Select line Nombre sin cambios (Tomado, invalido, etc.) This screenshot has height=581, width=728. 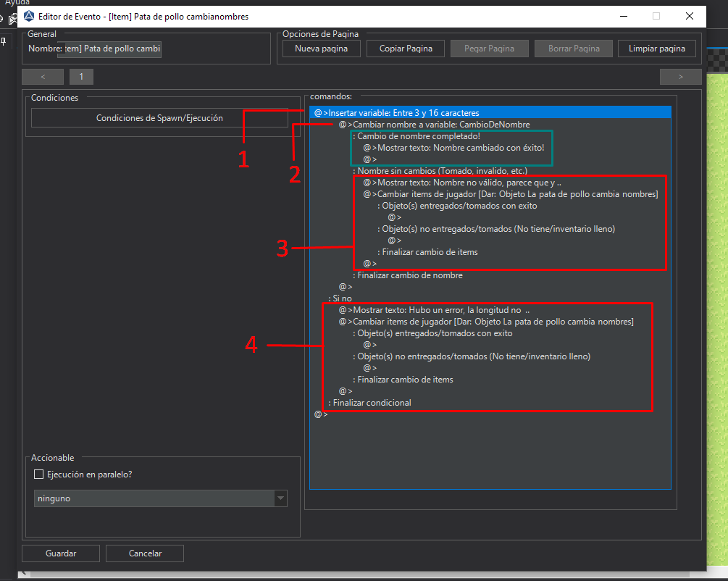coord(440,171)
